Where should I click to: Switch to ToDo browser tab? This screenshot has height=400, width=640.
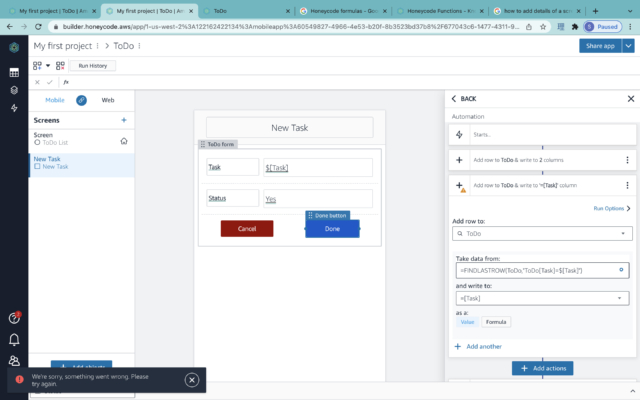[246, 11]
